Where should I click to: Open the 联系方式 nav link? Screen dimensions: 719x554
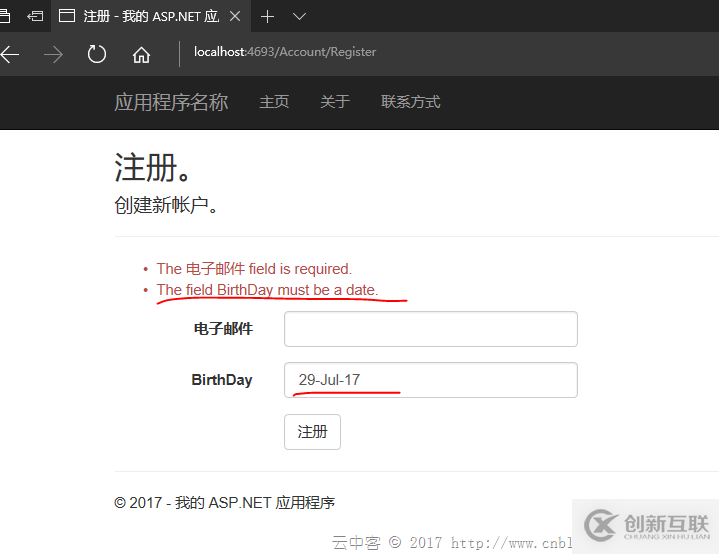click(x=410, y=102)
